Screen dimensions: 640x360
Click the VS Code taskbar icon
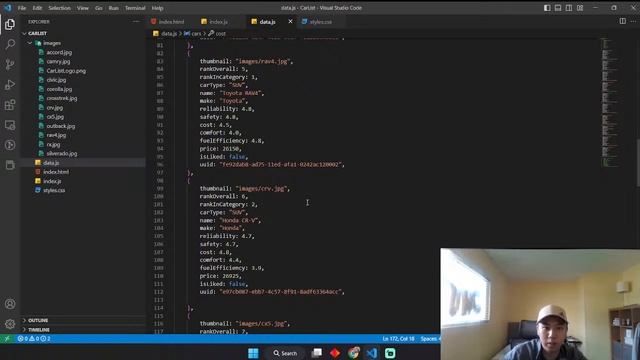[372, 353]
